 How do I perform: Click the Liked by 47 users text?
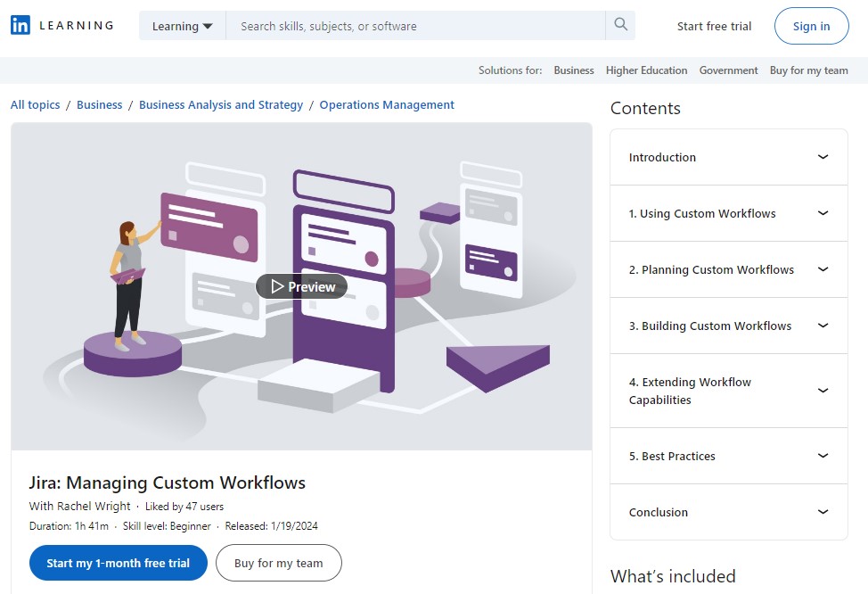coord(184,507)
